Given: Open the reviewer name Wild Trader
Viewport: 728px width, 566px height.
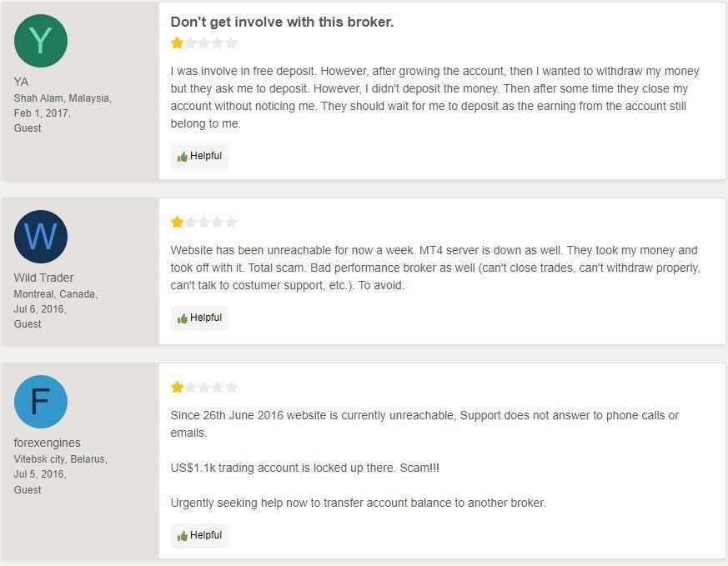Looking at the screenshot, I should (x=43, y=278).
